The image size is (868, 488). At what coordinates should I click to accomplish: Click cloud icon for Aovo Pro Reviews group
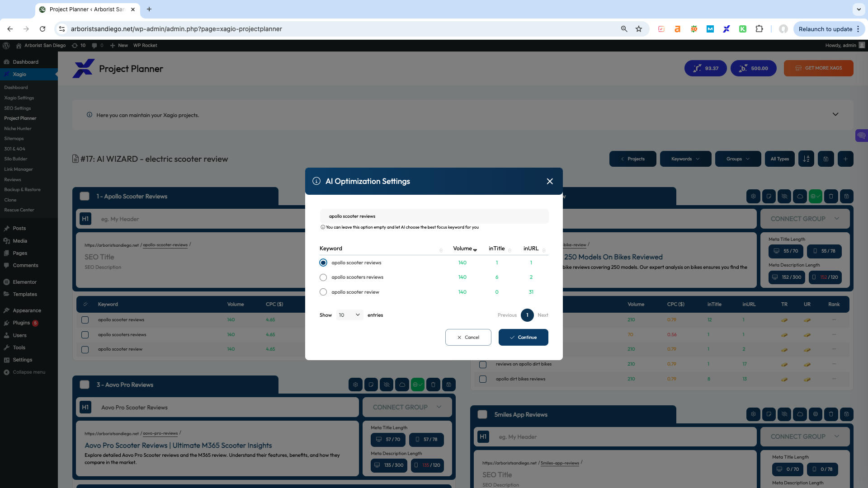pyautogui.click(x=402, y=385)
